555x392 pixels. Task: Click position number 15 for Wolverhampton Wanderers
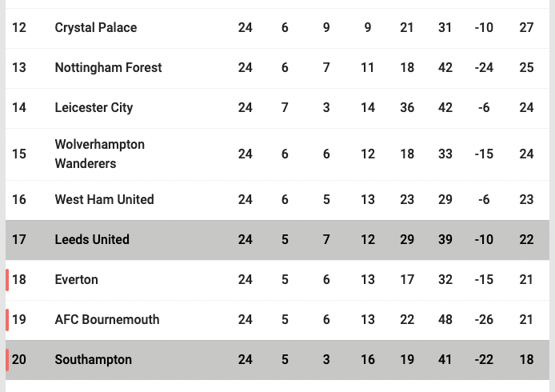pos(18,154)
